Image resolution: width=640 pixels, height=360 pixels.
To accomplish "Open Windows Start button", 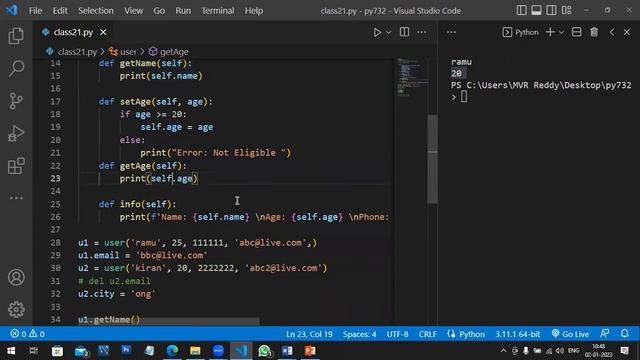I will (11, 351).
